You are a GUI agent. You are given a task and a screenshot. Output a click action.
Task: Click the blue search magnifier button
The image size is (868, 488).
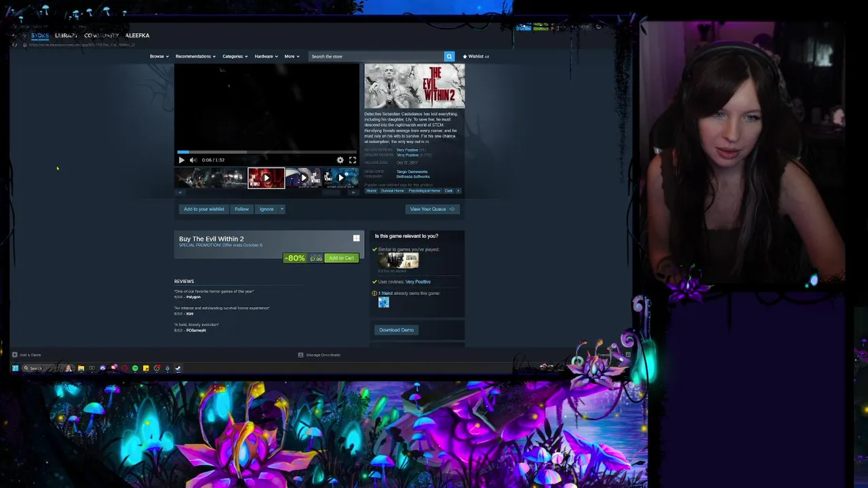pos(449,56)
